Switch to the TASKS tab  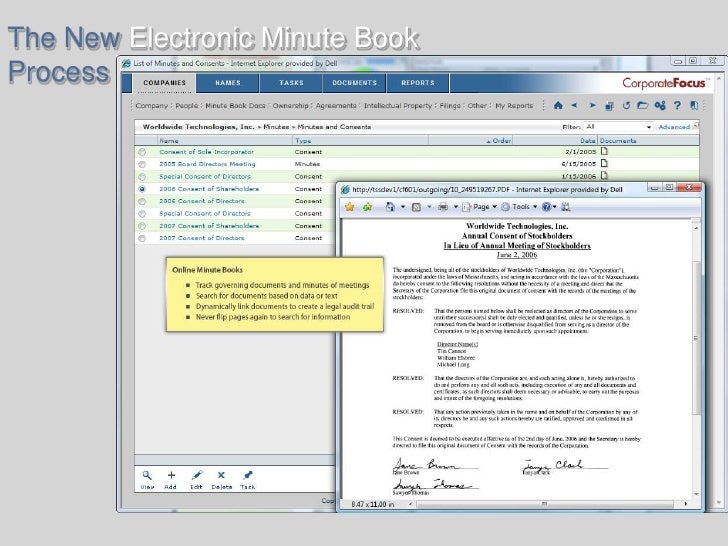tap(291, 83)
